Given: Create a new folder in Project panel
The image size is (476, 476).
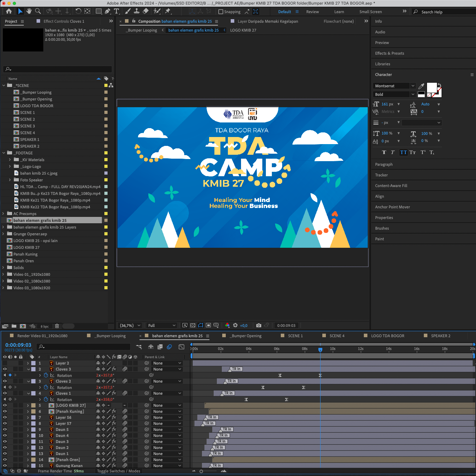Looking at the screenshot, I should [x=14, y=326].
